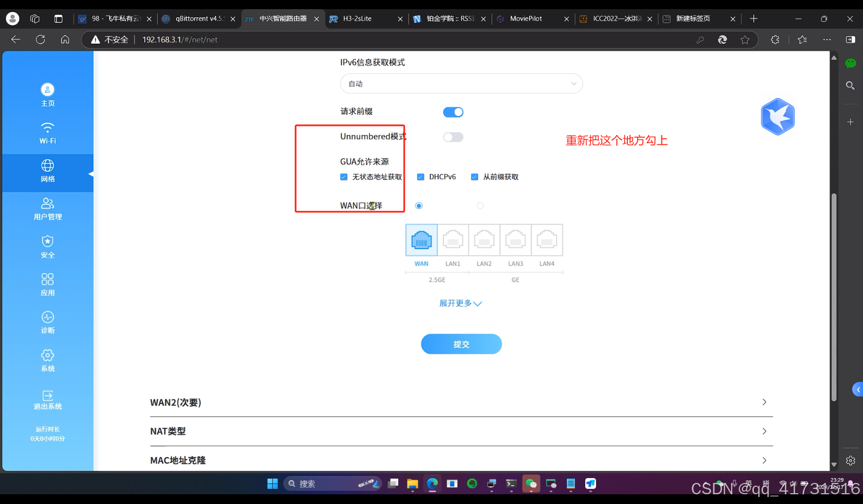Go back to previous page in browser
Viewport: 863px width, 504px height.
(16, 39)
